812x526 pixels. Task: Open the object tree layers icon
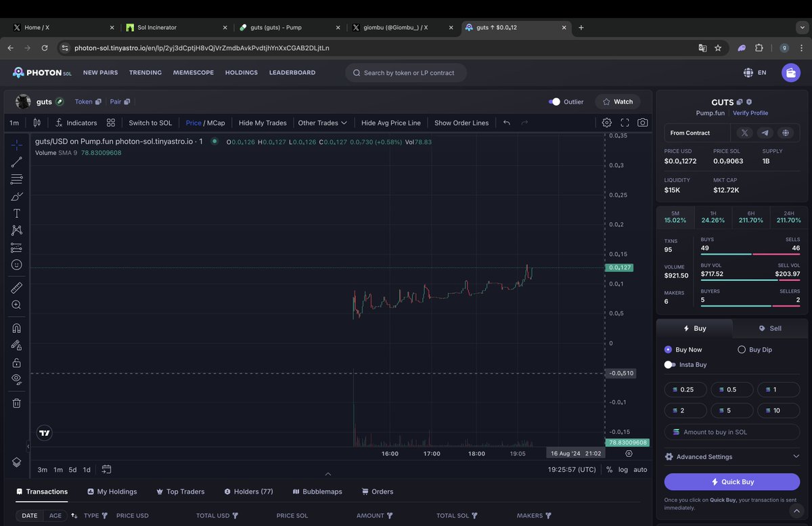click(17, 462)
